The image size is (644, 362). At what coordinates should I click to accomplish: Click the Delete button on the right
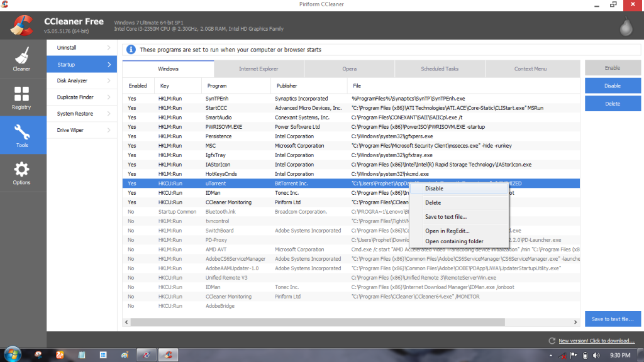(x=612, y=103)
